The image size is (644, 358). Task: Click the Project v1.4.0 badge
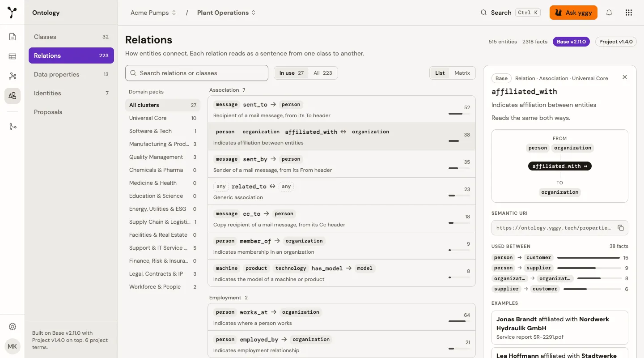[616, 42]
